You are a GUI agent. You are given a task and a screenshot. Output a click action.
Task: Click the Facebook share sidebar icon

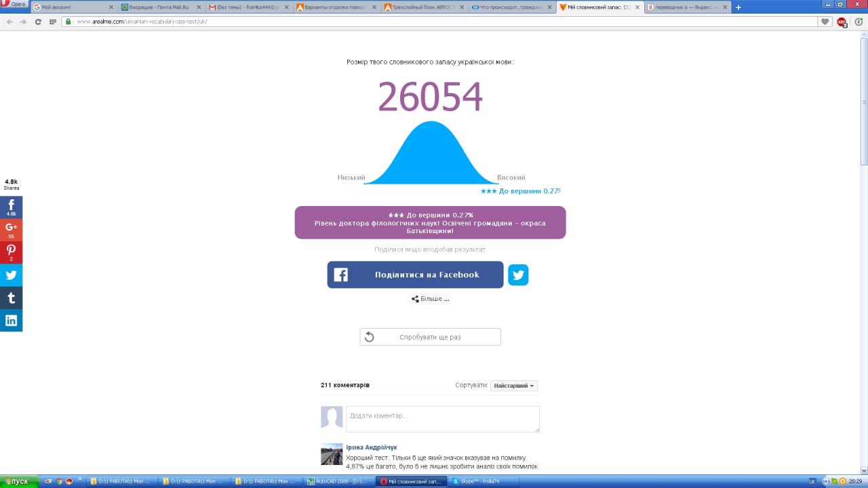pyautogui.click(x=11, y=207)
